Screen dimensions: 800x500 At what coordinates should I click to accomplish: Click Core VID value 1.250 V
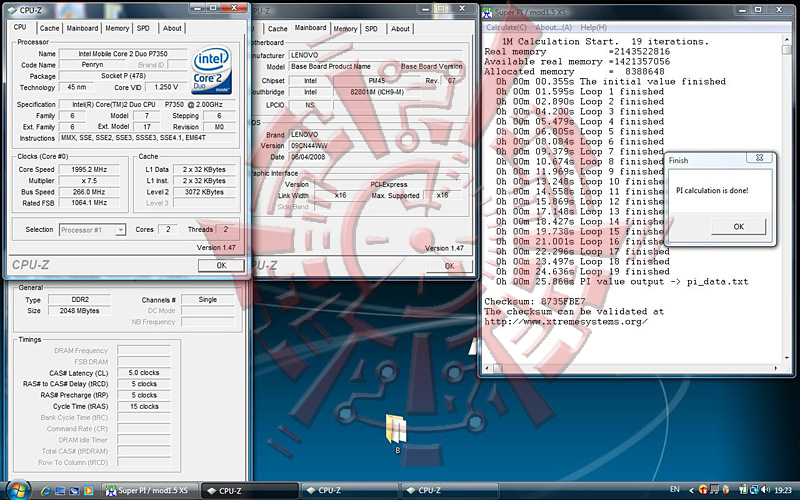point(166,87)
